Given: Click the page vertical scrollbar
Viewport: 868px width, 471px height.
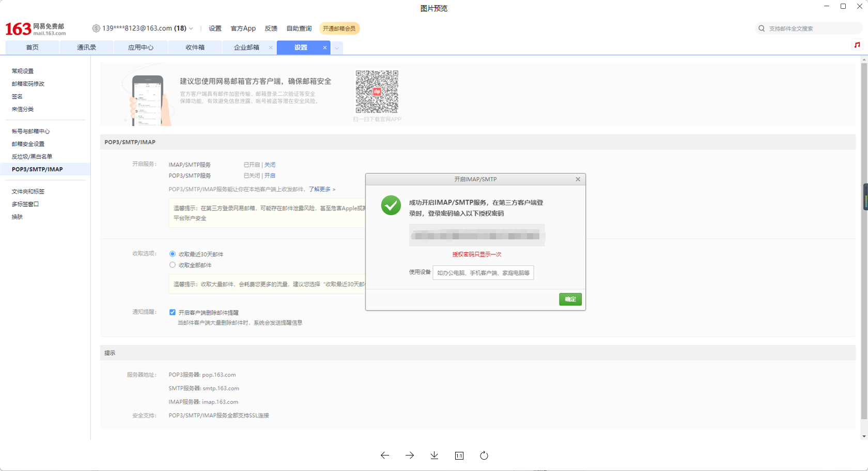Looking at the screenshot, I should click(864, 240).
